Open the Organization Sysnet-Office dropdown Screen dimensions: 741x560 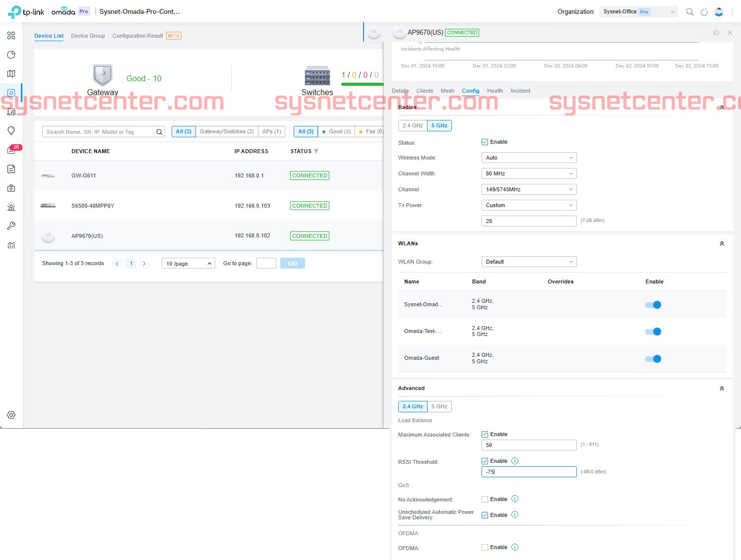[x=638, y=12]
